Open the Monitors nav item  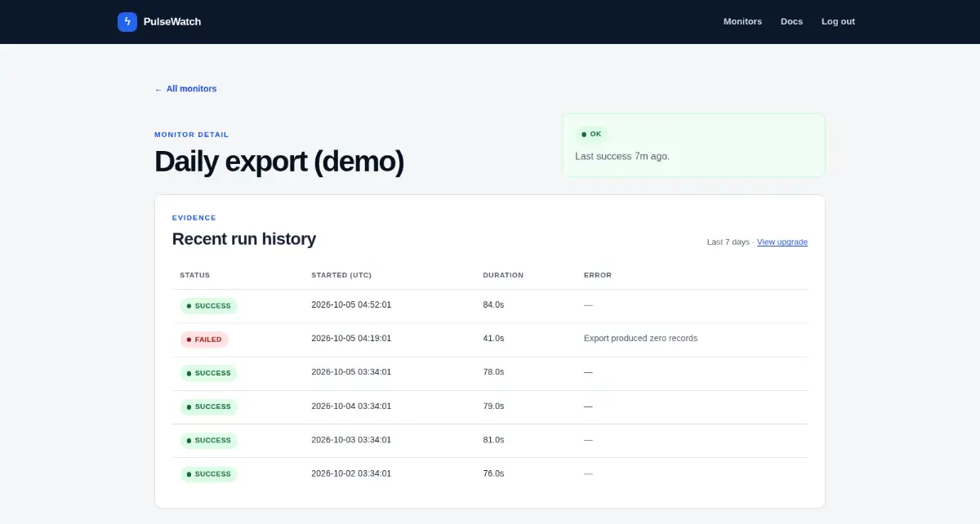742,22
